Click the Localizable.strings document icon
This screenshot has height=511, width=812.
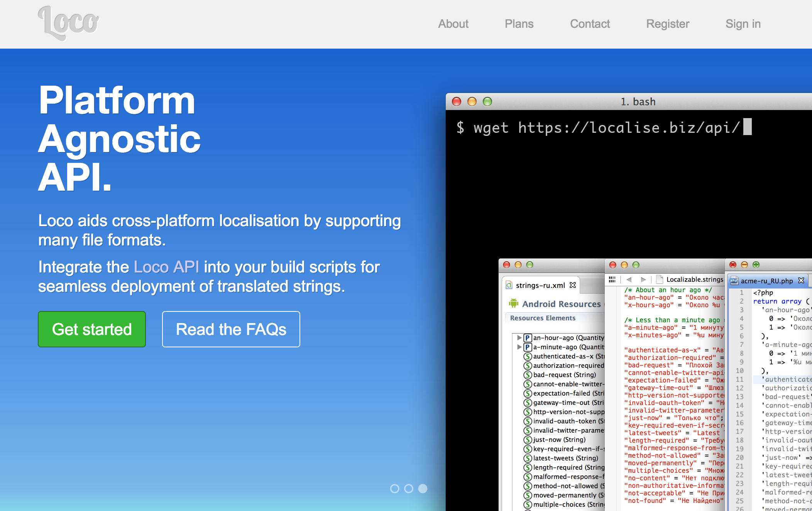[x=660, y=279]
